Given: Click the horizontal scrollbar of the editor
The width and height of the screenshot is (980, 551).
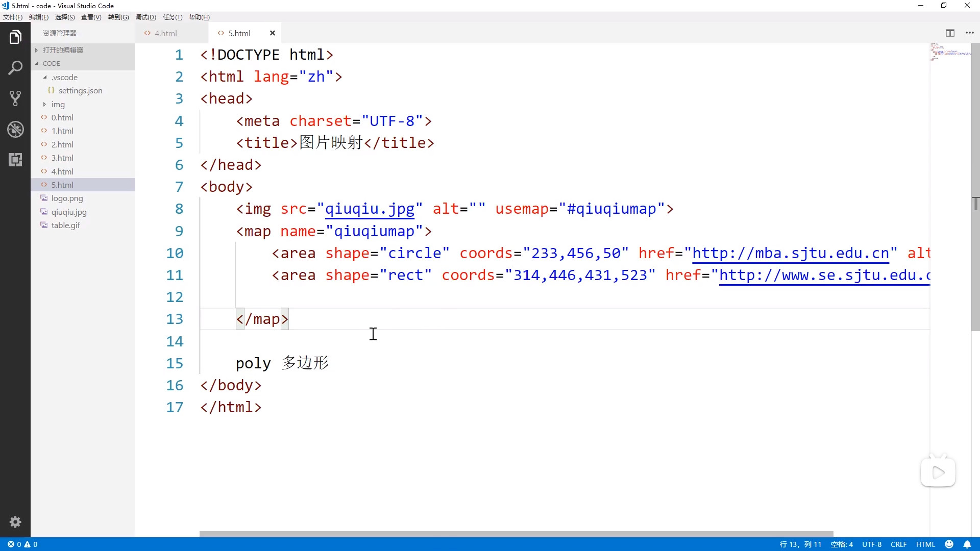Looking at the screenshot, I should point(516,534).
